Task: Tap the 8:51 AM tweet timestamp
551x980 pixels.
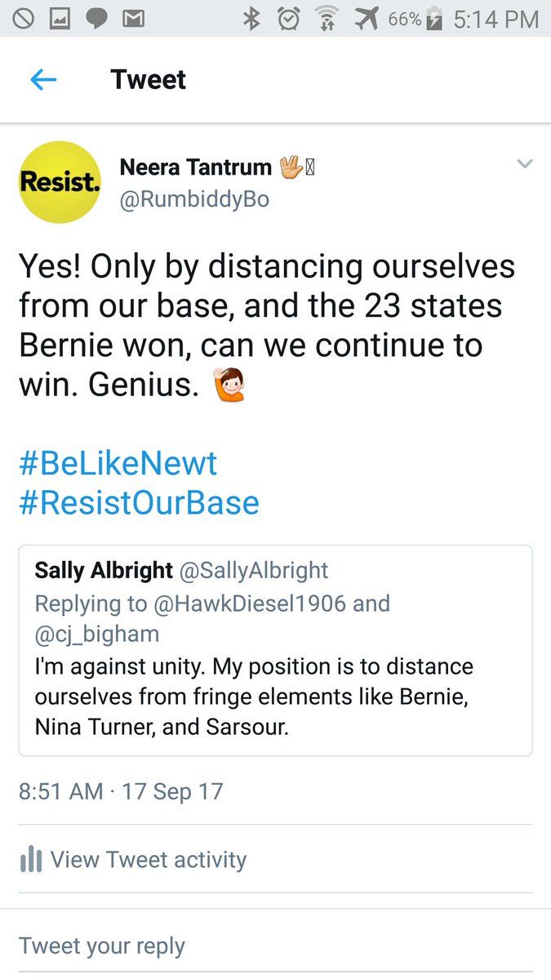Action: coord(61,791)
